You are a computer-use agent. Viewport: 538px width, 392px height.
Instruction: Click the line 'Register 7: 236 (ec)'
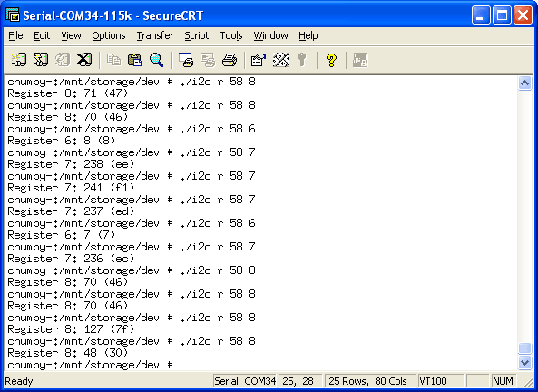[71, 259]
